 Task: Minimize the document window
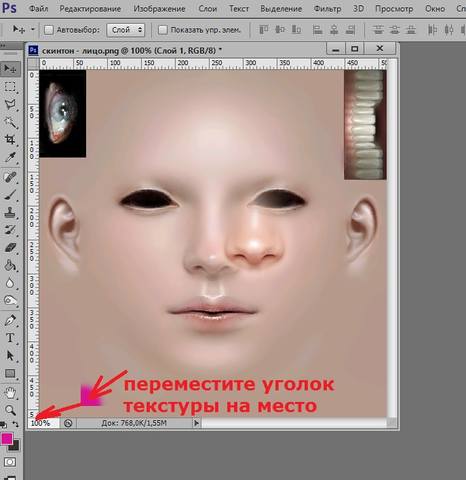(336, 49)
